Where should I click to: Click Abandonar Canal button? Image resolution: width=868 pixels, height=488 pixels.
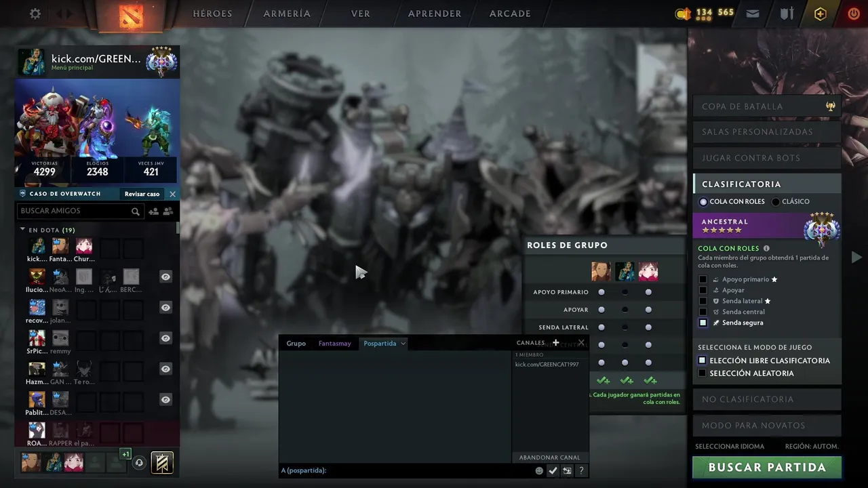coord(550,457)
